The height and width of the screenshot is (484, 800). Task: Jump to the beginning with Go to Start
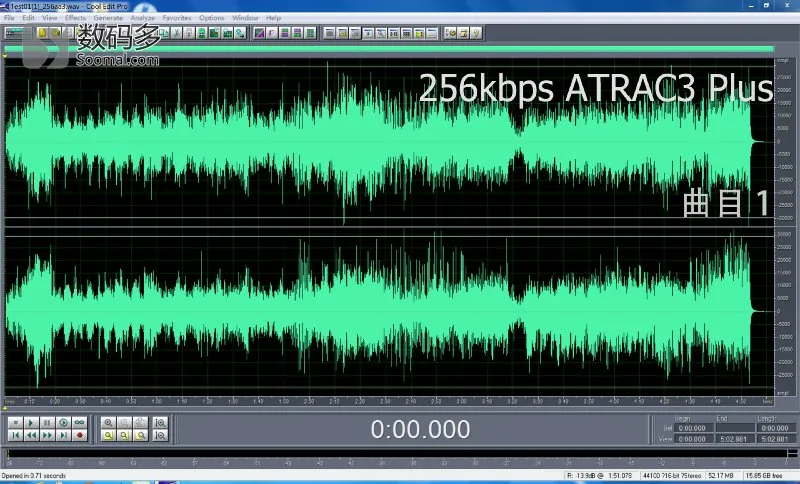pos(15,436)
